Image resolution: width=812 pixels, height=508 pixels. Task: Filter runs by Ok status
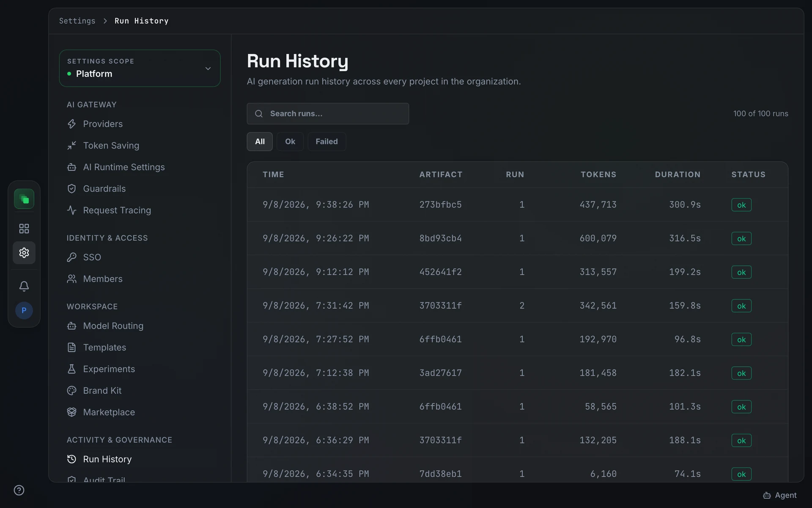(290, 141)
